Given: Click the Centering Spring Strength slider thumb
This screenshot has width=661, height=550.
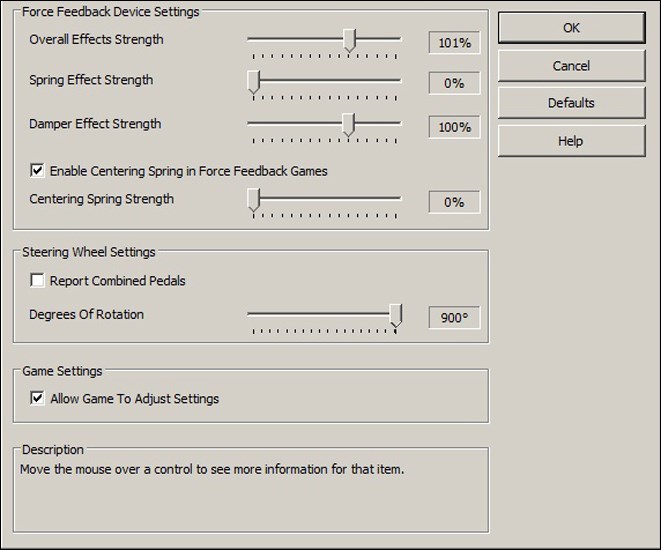Looking at the screenshot, I should pos(254,201).
